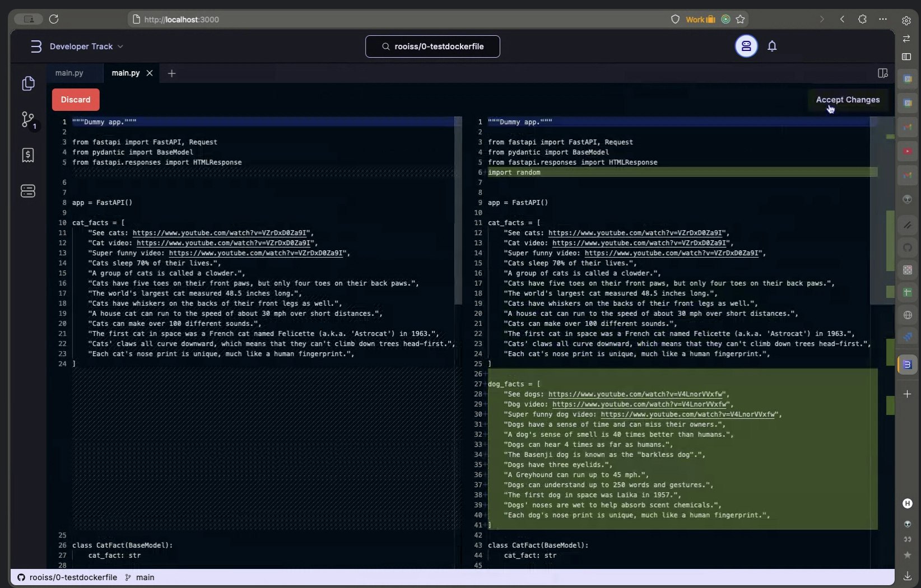921x588 pixels.
Task: Click the swap arrows sidebar icon
Action: (x=906, y=39)
